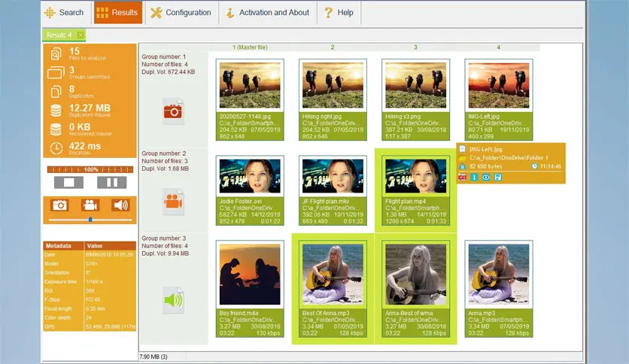Click the Recovered Volume database icon
The image size is (629, 364).
coord(56,129)
